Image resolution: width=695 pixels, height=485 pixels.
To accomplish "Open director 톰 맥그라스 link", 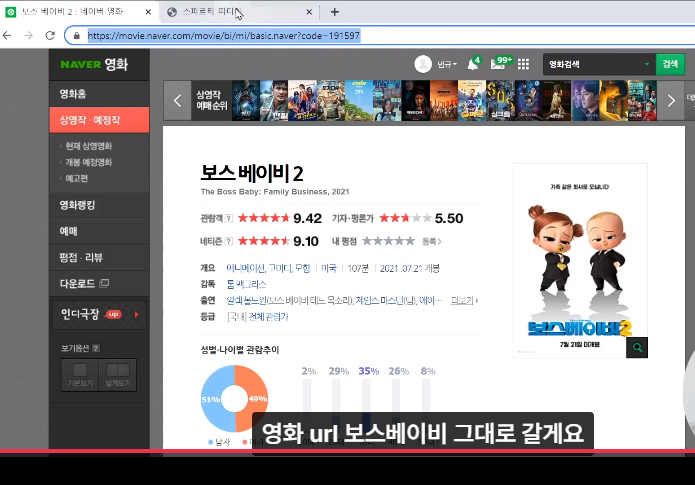I will click(246, 284).
